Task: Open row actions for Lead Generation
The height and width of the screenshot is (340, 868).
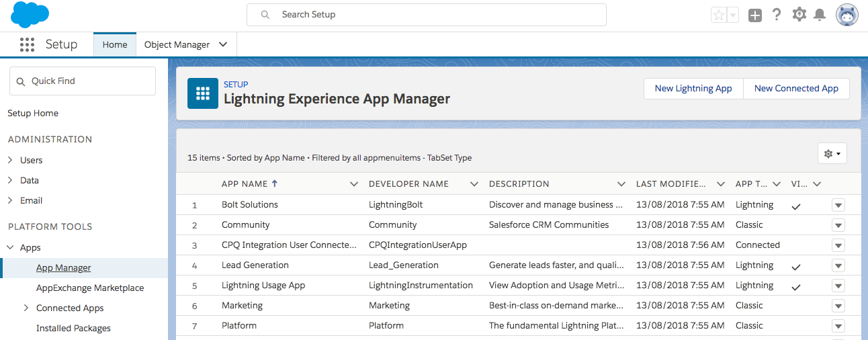Action: tap(838, 265)
